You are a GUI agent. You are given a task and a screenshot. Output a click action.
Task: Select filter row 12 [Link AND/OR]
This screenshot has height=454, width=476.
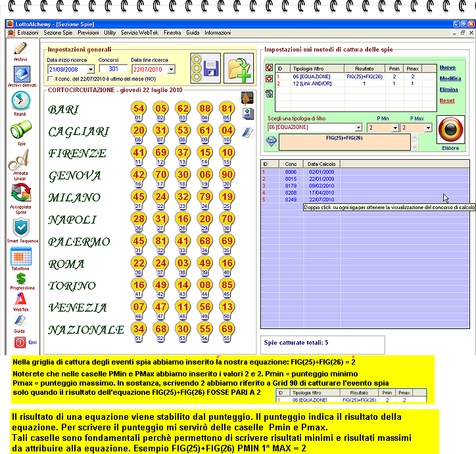(356, 84)
